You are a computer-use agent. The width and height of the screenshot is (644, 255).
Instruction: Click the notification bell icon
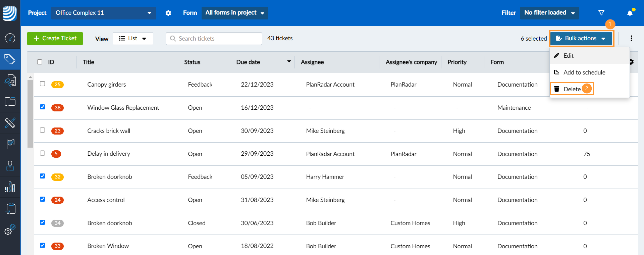click(x=630, y=13)
